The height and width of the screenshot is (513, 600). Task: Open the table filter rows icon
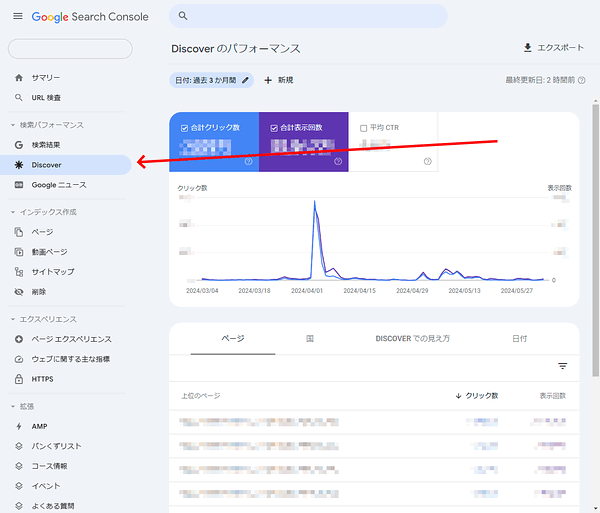[562, 366]
